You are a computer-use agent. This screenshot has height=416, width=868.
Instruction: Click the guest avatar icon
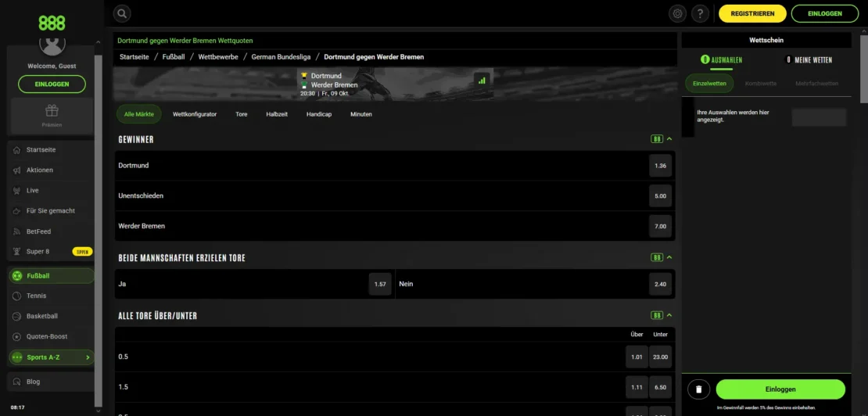coord(52,45)
